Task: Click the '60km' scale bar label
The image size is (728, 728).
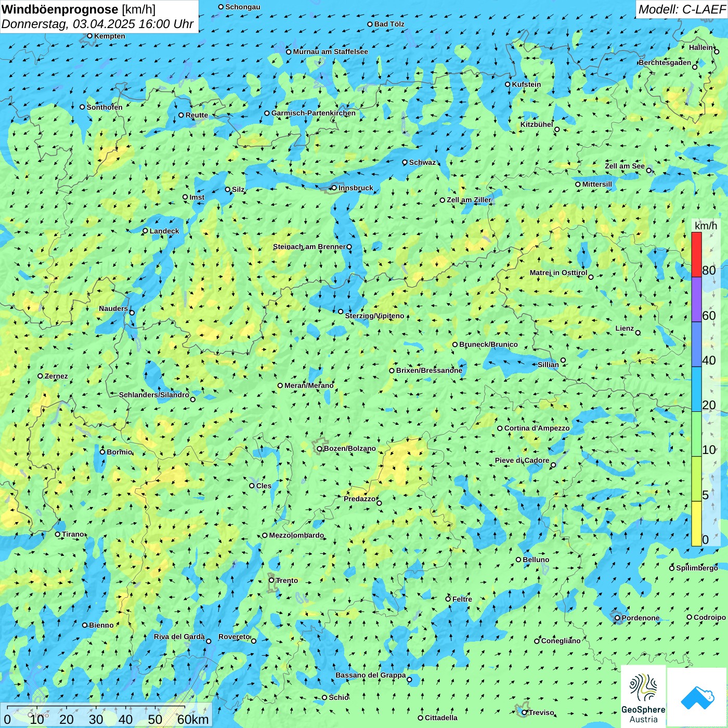Action: (x=193, y=720)
